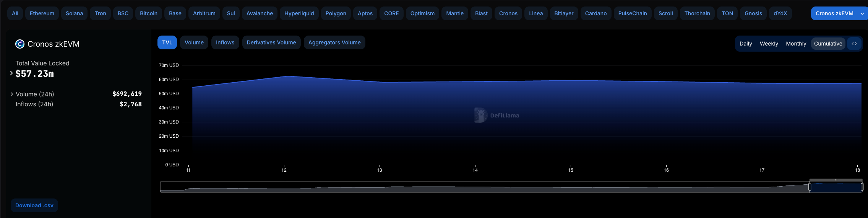Image resolution: width=868 pixels, height=218 pixels.
Task: Choose the Hyperliquid chain filter
Action: [299, 13]
